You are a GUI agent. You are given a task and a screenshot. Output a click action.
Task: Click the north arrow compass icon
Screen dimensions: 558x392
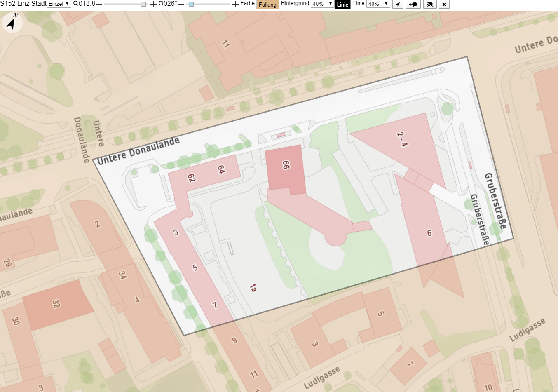[12, 22]
